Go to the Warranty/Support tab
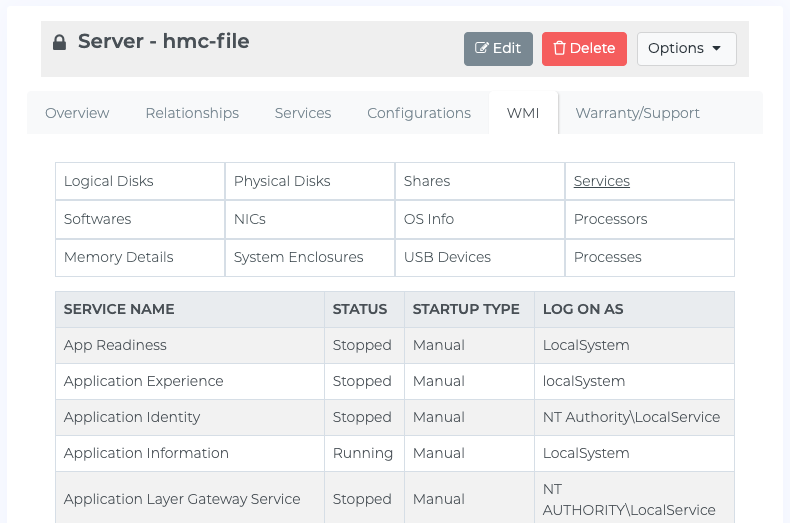798x523 pixels. click(x=637, y=113)
